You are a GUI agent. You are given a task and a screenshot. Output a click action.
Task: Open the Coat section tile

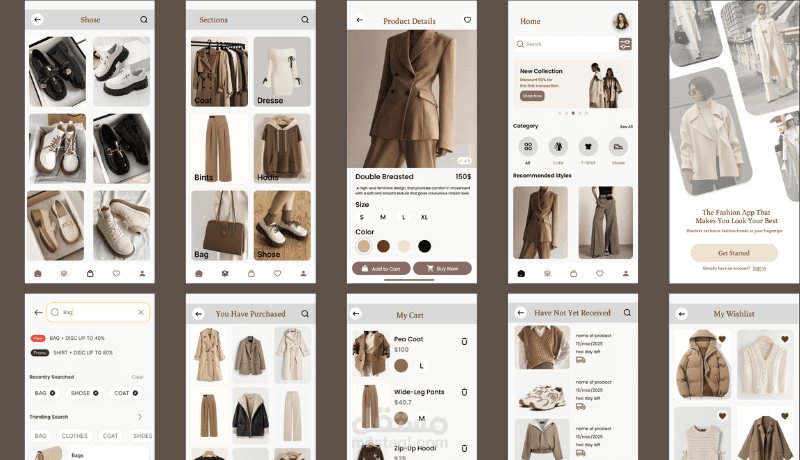[219, 71]
